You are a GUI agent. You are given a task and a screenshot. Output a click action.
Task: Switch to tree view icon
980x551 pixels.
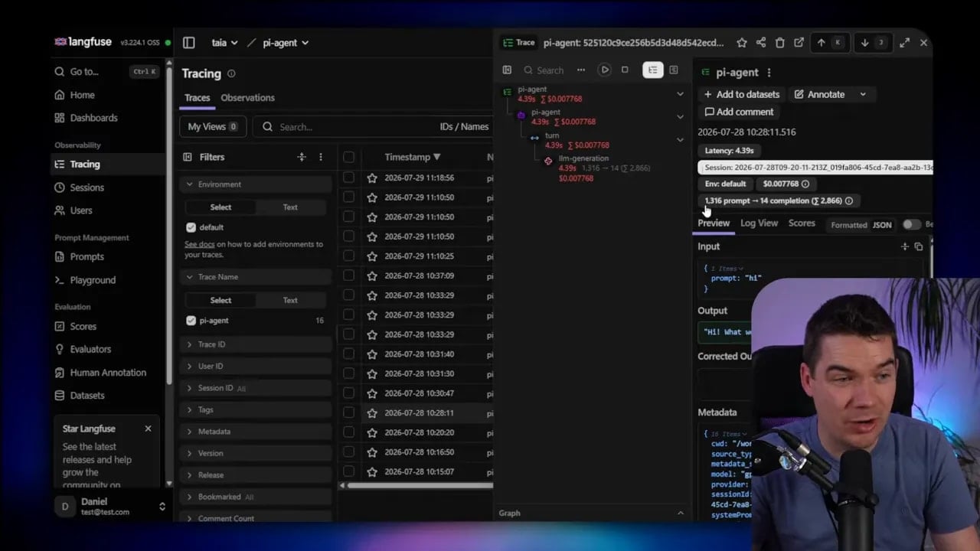click(652, 70)
